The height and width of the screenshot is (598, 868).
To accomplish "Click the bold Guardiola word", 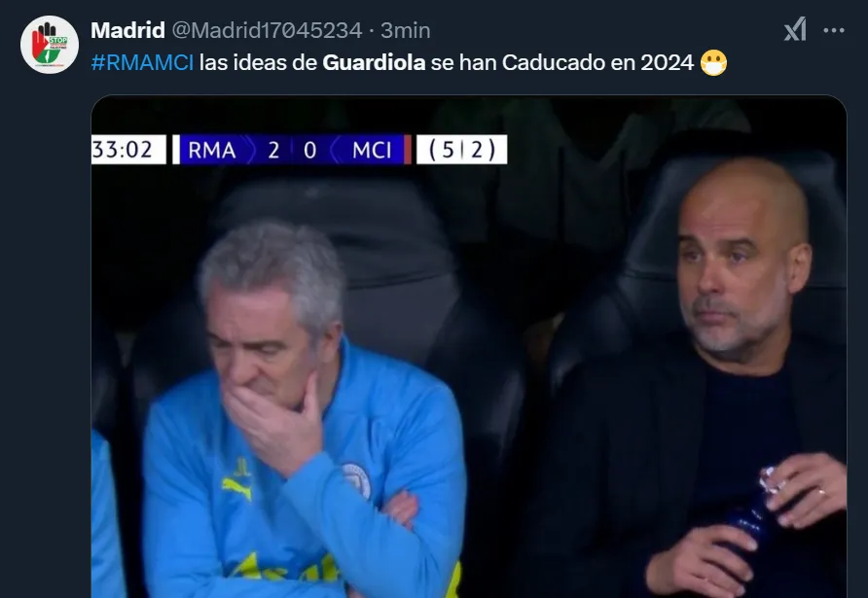I will click(x=374, y=62).
